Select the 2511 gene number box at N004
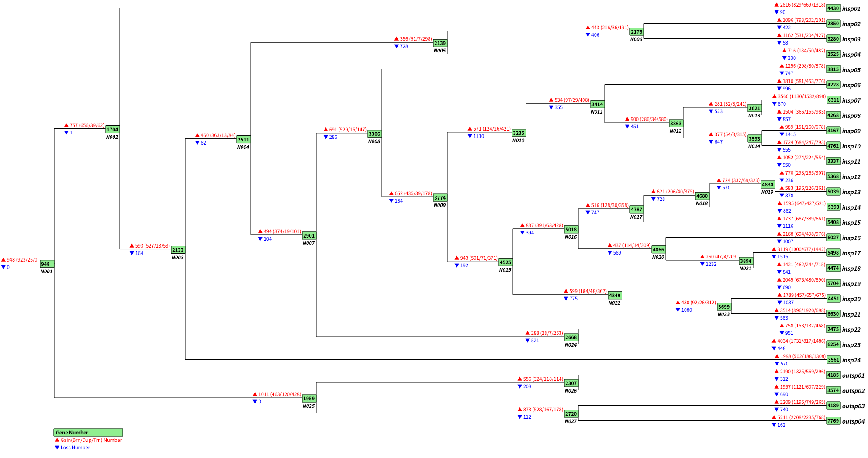Viewport: 868px width, 458px height. (243, 139)
